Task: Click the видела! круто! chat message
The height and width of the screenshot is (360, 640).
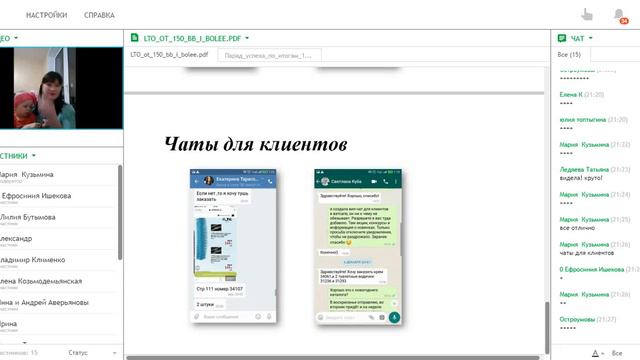Action: 581,178
